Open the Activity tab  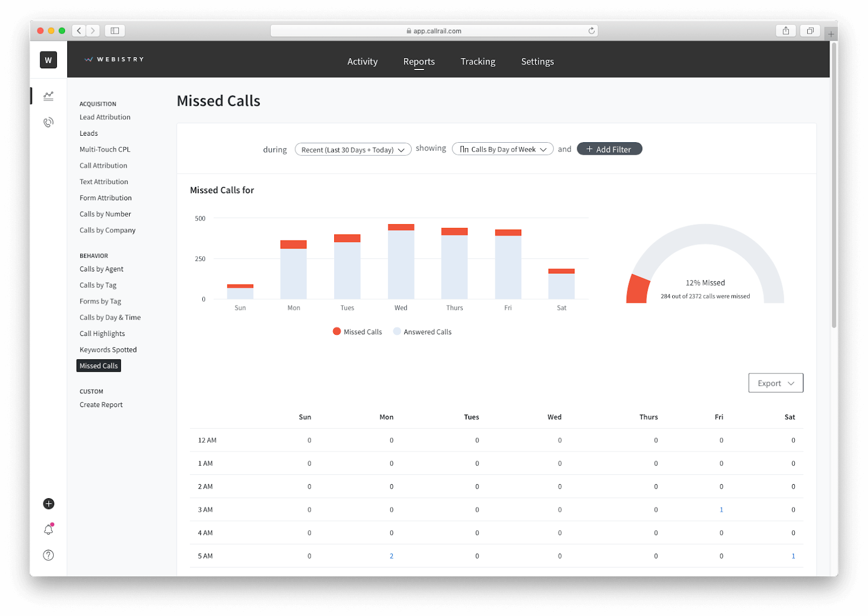pos(362,61)
